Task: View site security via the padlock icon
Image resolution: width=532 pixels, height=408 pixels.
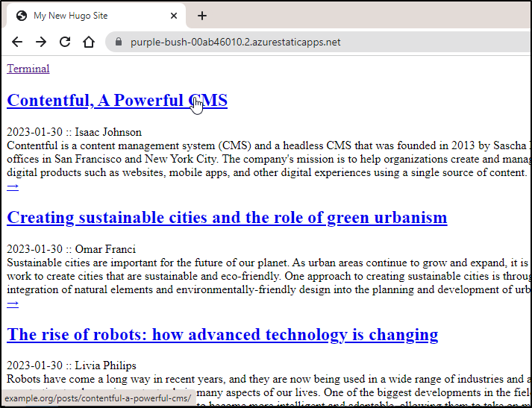Action: (x=119, y=42)
